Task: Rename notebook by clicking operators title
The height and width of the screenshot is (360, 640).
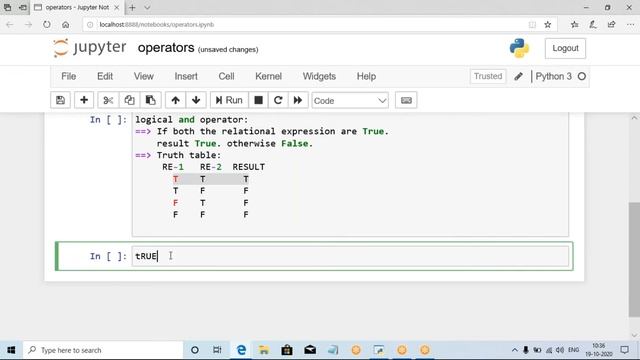Action: 166,48
